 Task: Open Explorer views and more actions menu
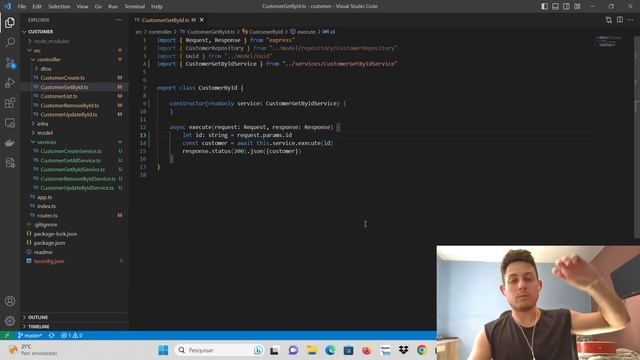pos(119,20)
